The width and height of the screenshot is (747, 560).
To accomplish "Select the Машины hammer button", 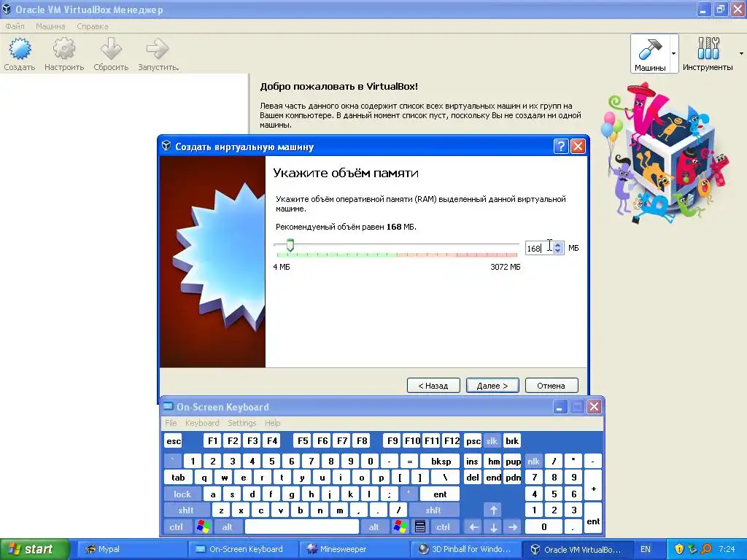I will 650,53.
